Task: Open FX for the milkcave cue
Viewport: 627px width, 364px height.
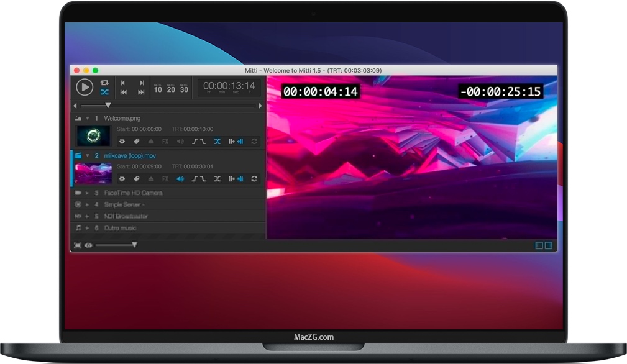Action: [x=165, y=179]
